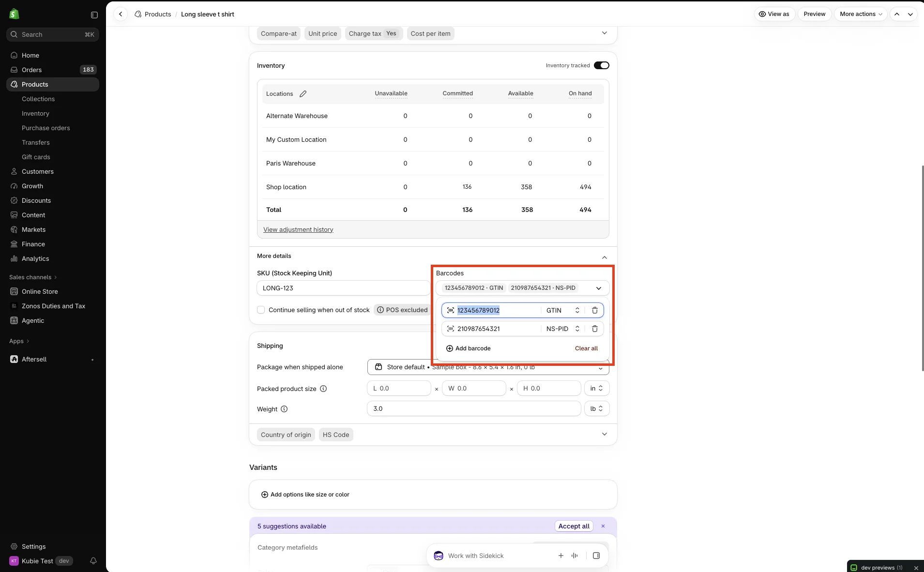Image resolution: width=924 pixels, height=572 pixels.
Task: Dismiss the suggestions banner
Action: [x=603, y=526]
